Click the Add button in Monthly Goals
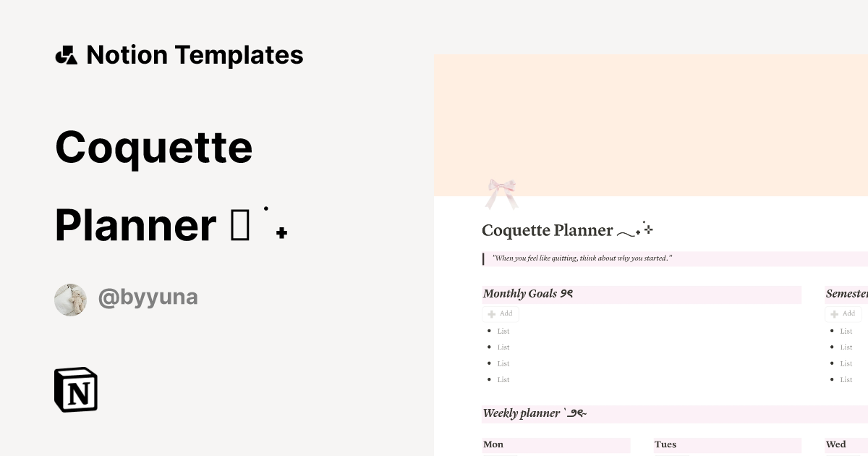Screen dimensions: 868x456 500,313
